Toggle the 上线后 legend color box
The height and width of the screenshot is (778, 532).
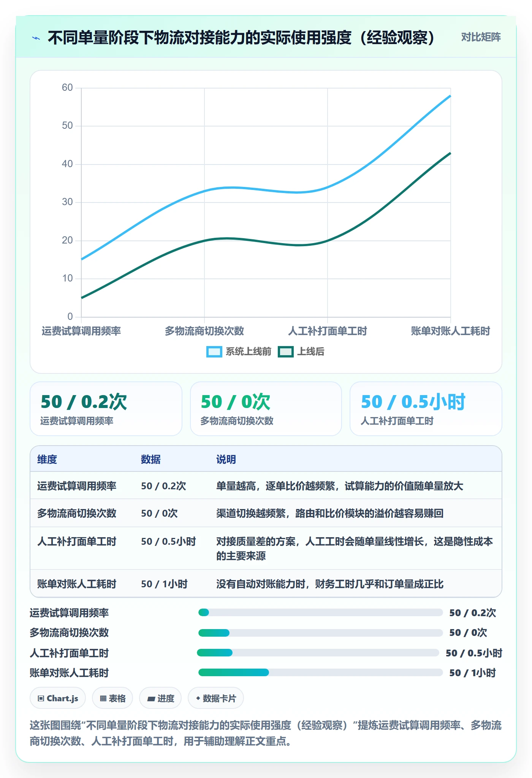pos(286,352)
